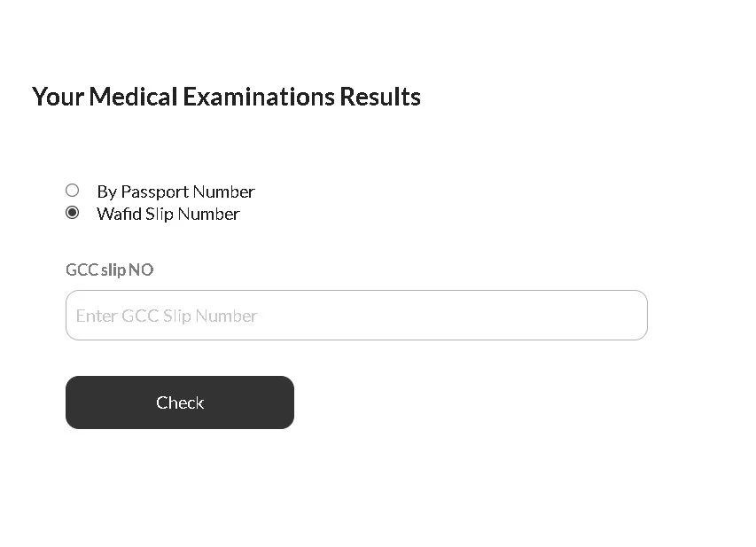The width and height of the screenshot is (756, 547).
Task: Click the word 'Check' on the button
Action: 180,402
